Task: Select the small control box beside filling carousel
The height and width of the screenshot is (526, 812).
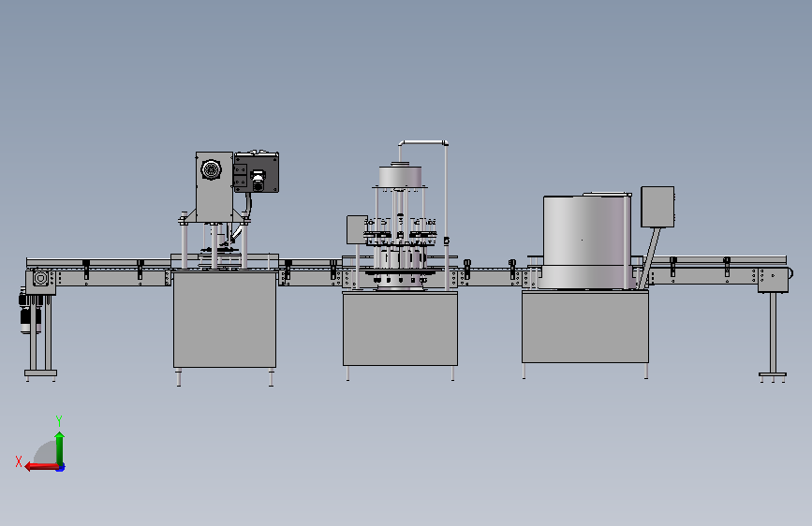Action: 357,229
